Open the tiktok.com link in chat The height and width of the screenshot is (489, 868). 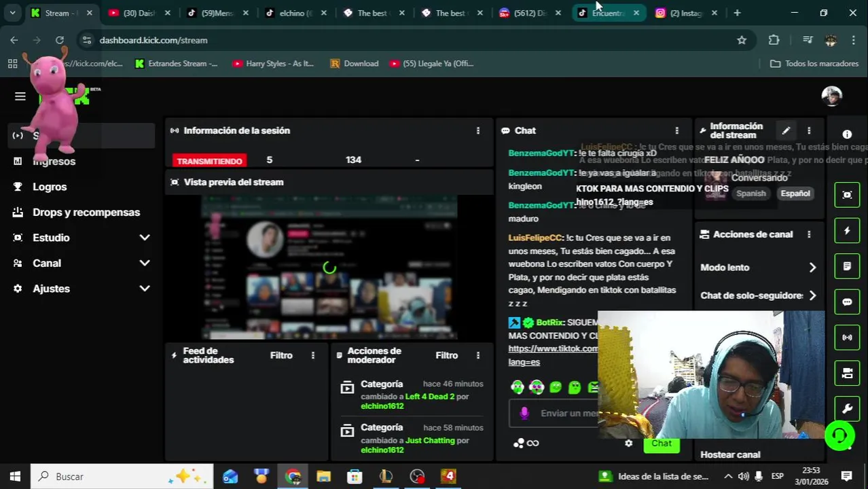[553, 349]
